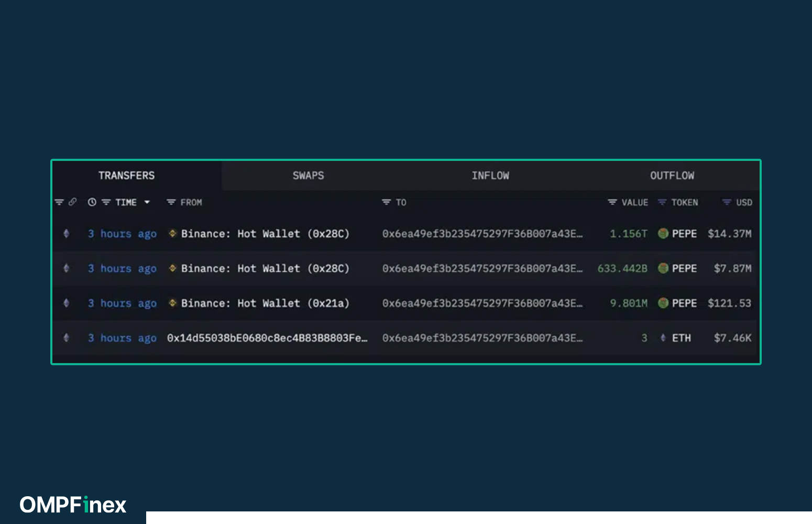Click the $7.46K USD amount

coord(732,338)
